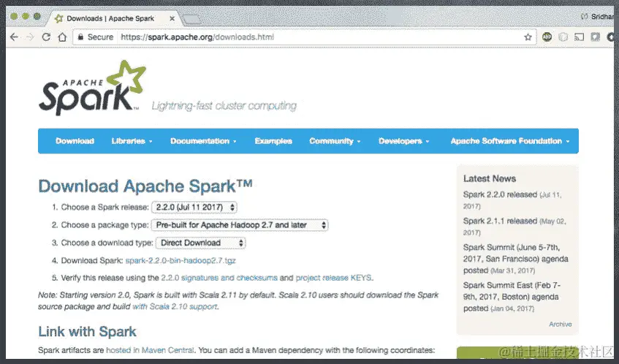Image resolution: width=619 pixels, height=364 pixels.
Task: Open a new browser tab
Action: click(191, 19)
